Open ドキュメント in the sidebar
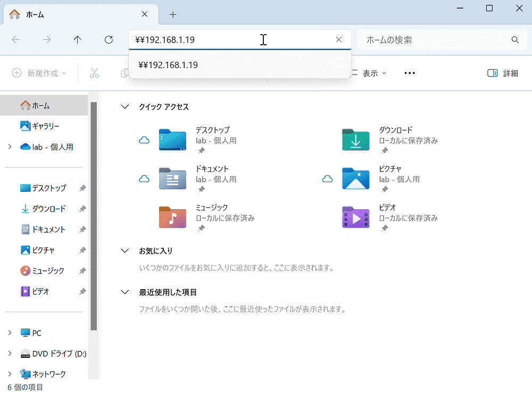 click(x=44, y=230)
